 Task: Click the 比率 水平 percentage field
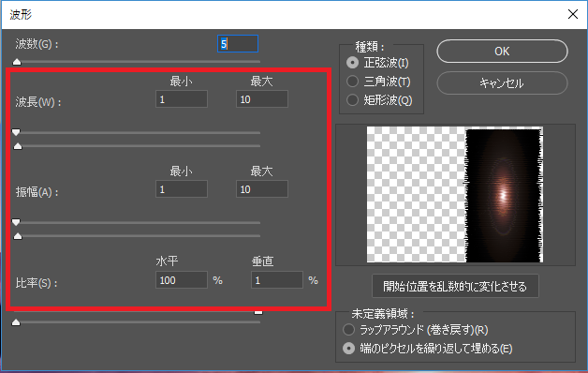[182, 280]
